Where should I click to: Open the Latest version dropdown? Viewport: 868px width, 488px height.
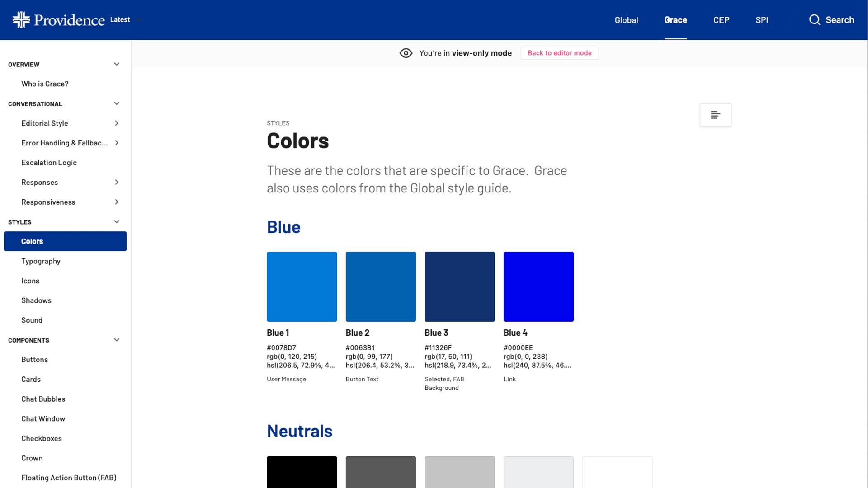pyautogui.click(x=126, y=20)
